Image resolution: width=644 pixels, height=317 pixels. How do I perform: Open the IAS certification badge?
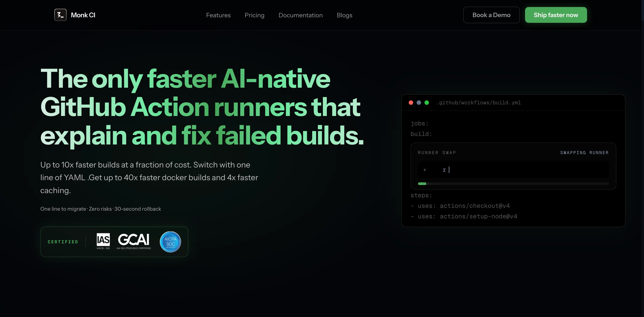click(x=103, y=241)
